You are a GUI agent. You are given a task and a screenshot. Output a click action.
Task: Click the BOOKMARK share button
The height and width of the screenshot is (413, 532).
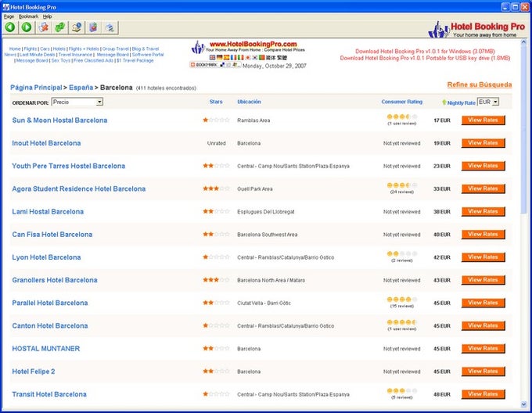(215, 64)
